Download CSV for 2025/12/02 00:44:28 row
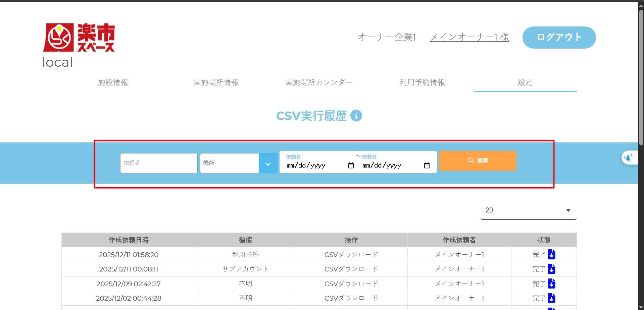This screenshot has height=310, width=644. [551, 298]
